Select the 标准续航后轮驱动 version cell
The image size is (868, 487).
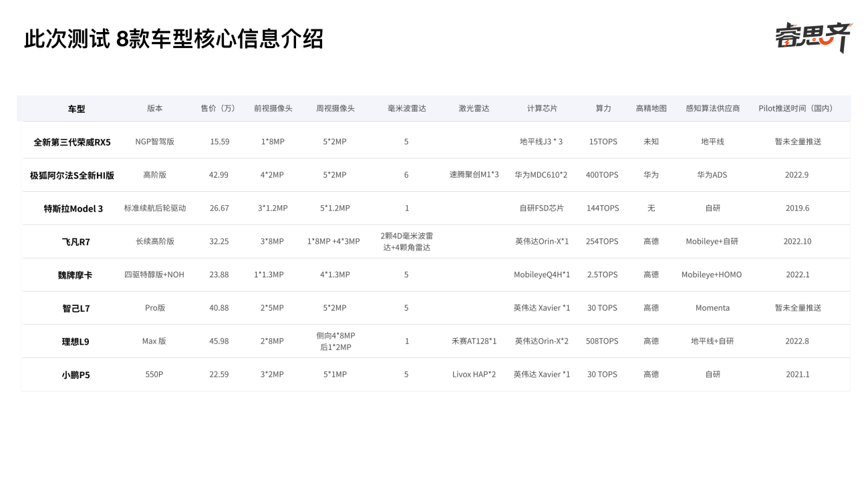(x=154, y=208)
